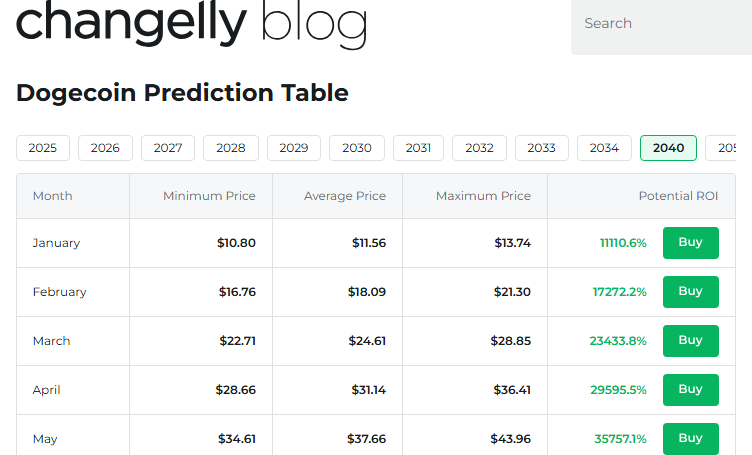This screenshot has height=455, width=752.
Task: Choose the 2032 prediction tab
Action: (x=480, y=148)
